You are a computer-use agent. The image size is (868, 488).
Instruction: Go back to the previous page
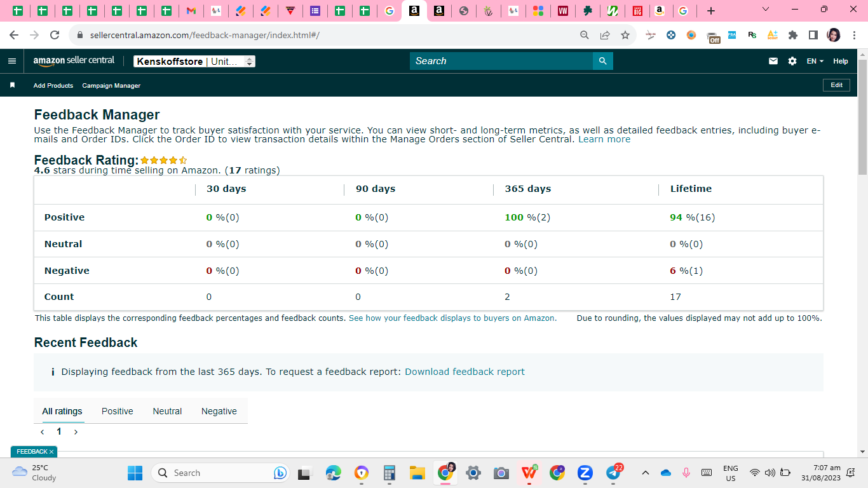tap(14, 35)
